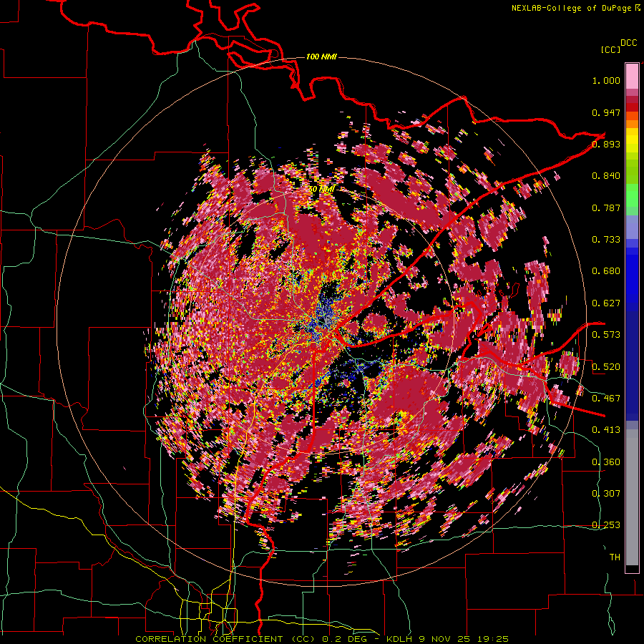Click the KDLH station identifier
The image size is (644, 644).
click(401, 639)
